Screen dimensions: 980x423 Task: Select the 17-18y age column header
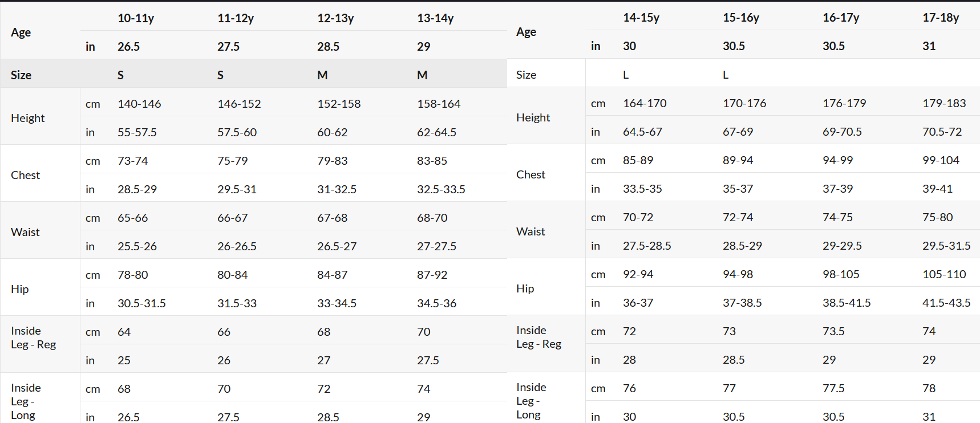[941, 18]
